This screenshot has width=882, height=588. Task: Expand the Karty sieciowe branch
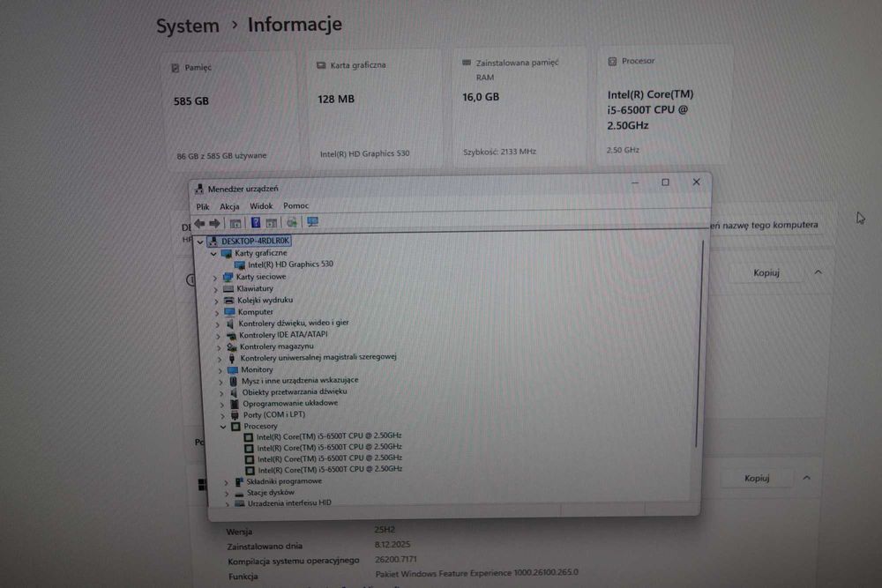(215, 278)
